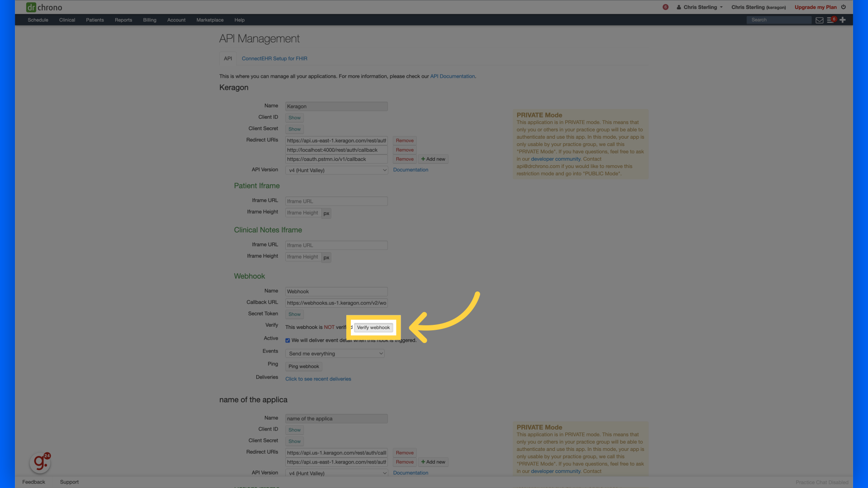Open the messages envelope icon

820,20
